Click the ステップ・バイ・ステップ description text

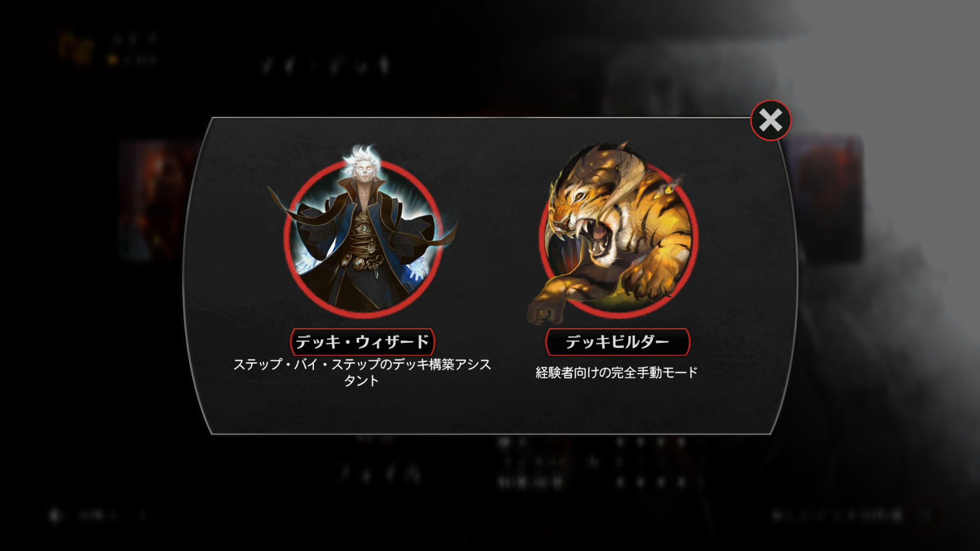pyautogui.click(x=362, y=372)
